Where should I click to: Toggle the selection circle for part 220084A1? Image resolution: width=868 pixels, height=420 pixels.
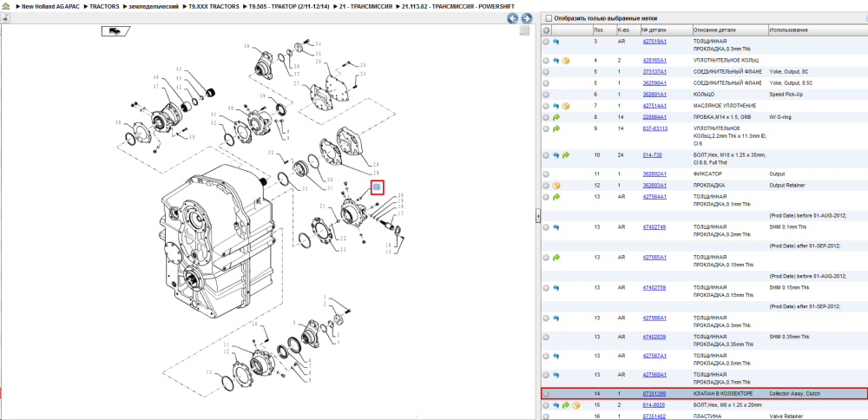point(546,117)
